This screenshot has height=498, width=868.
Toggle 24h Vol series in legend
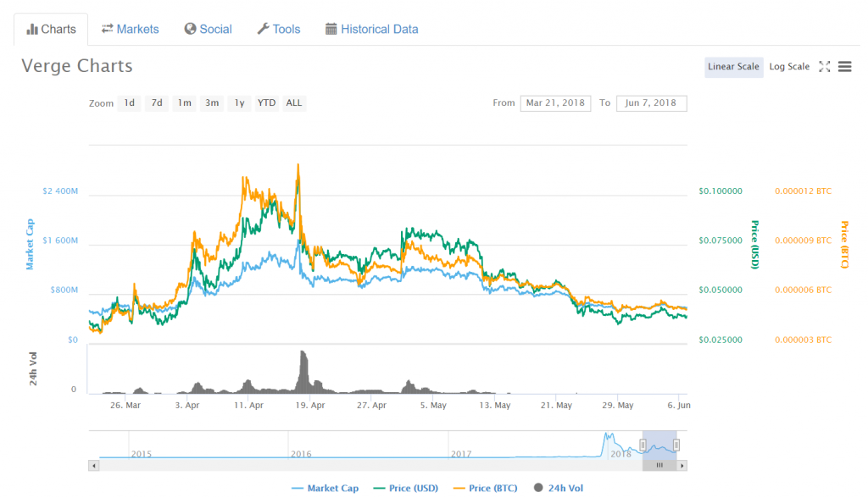[x=559, y=488]
